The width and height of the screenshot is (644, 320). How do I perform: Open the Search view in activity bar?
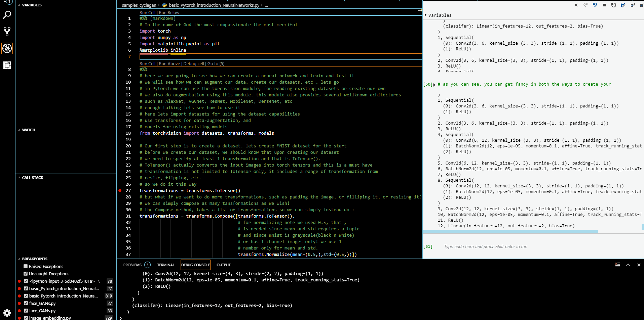(7, 15)
